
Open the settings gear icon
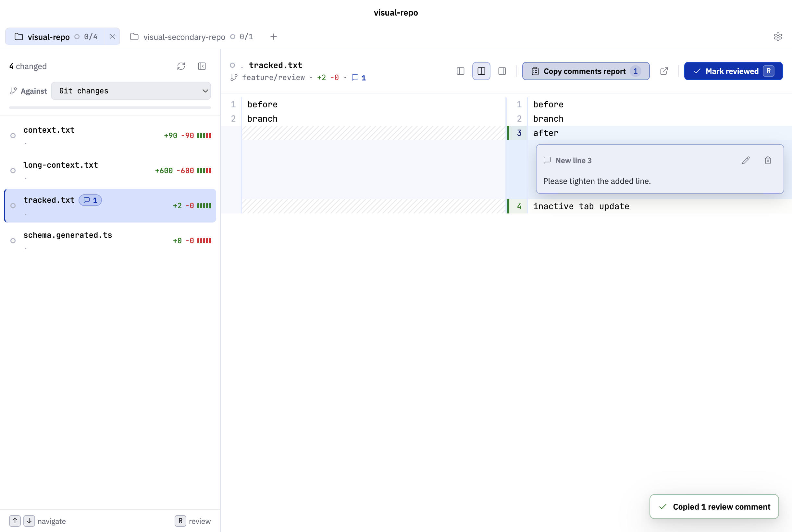[778, 37]
